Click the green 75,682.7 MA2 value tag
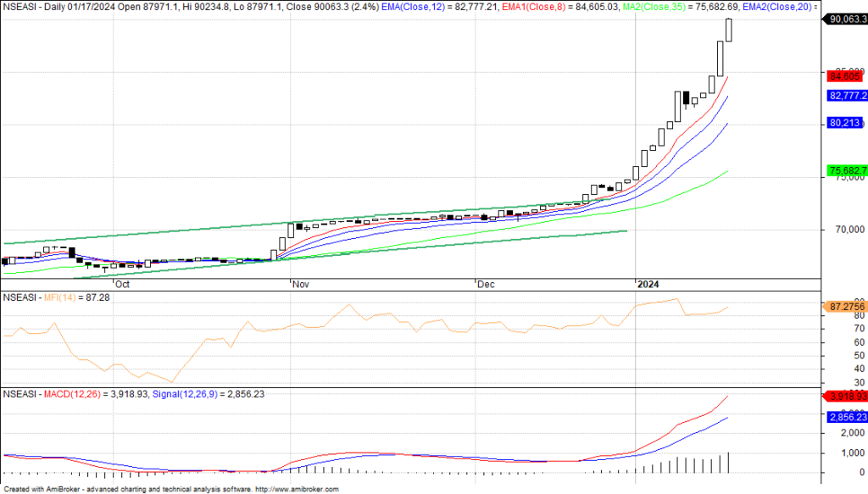The width and height of the screenshot is (868, 494). pyautogui.click(x=846, y=171)
